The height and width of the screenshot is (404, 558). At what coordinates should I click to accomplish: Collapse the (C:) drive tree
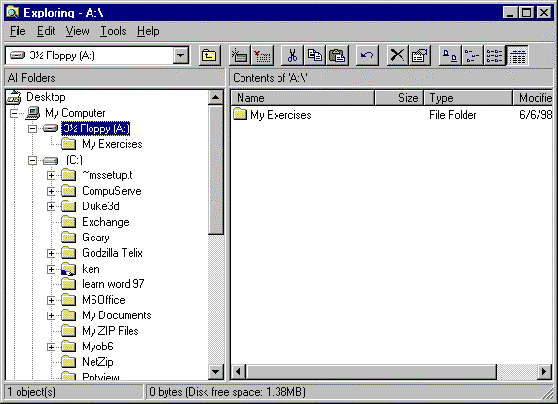click(x=32, y=161)
